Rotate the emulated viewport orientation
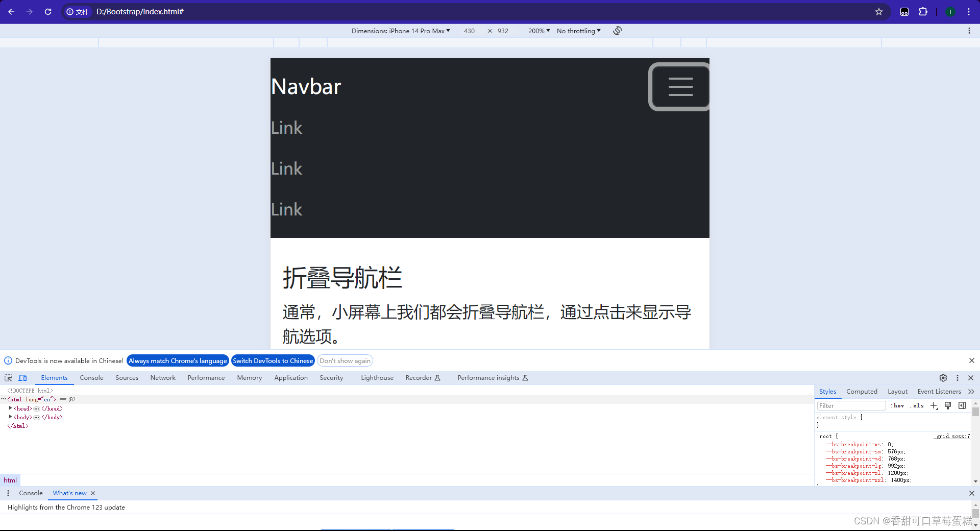The height and width of the screenshot is (531, 980). click(617, 31)
